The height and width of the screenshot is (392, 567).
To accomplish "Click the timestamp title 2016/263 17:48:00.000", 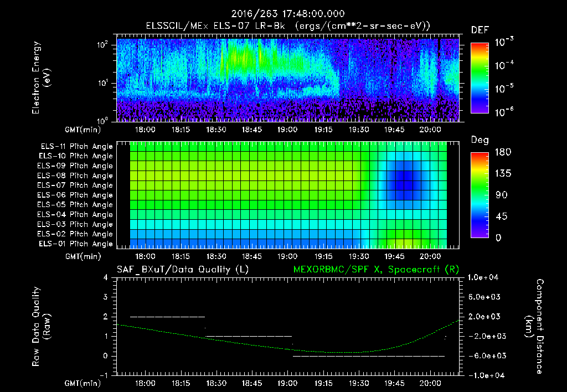I will pyautogui.click(x=288, y=14).
